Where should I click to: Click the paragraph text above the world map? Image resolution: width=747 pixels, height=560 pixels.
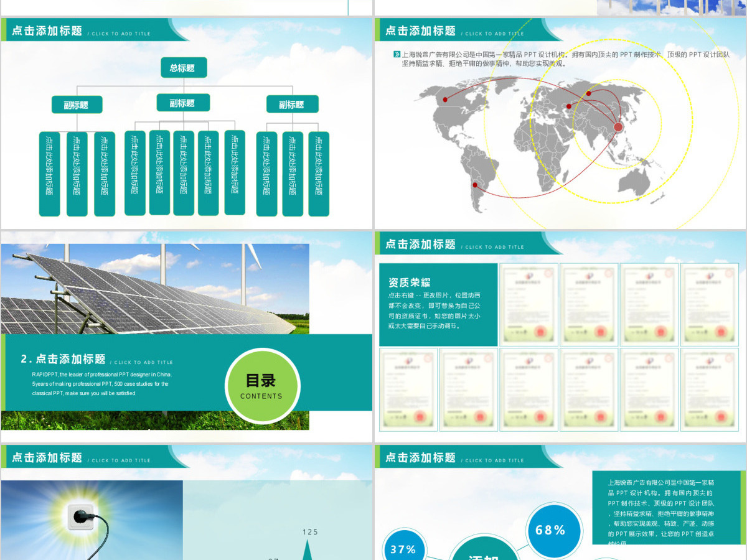(566, 59)
